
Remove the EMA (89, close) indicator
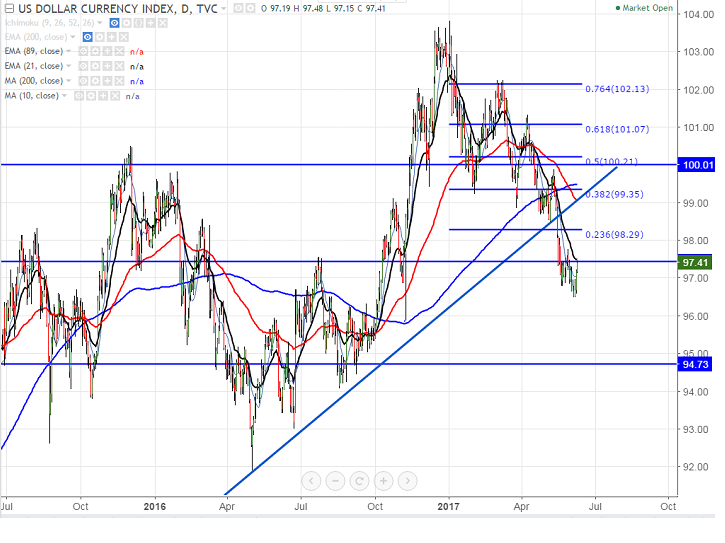pos(119,51)
